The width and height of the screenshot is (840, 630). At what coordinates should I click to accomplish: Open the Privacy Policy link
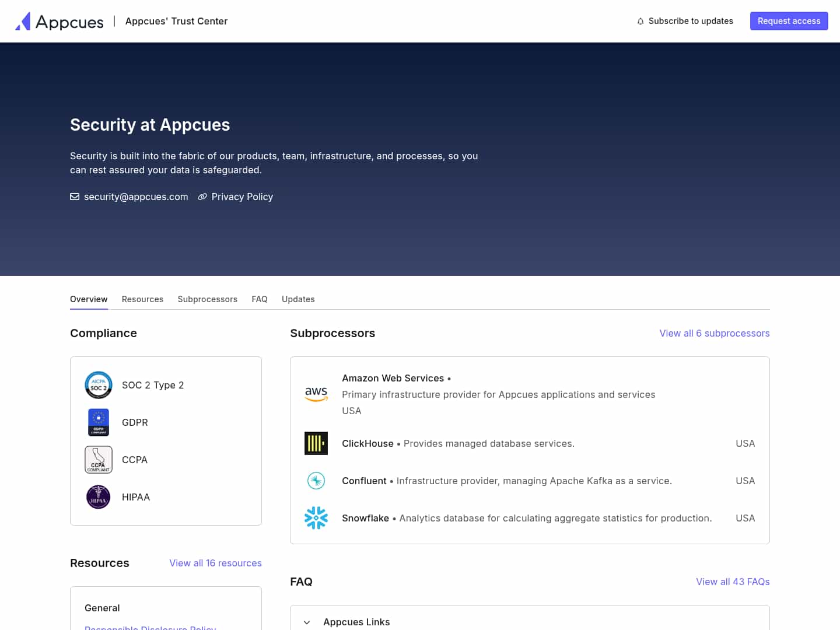click(242, 197)
